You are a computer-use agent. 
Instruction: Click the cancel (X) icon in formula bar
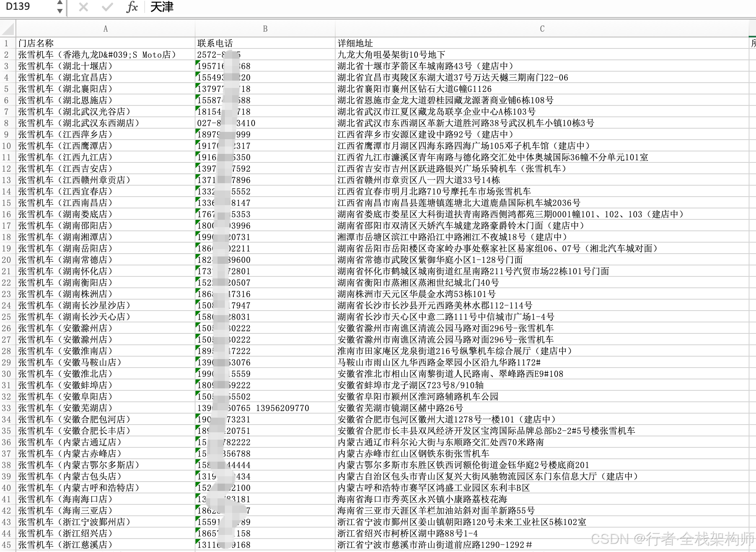pyautogui.click(x=84, y=7)
